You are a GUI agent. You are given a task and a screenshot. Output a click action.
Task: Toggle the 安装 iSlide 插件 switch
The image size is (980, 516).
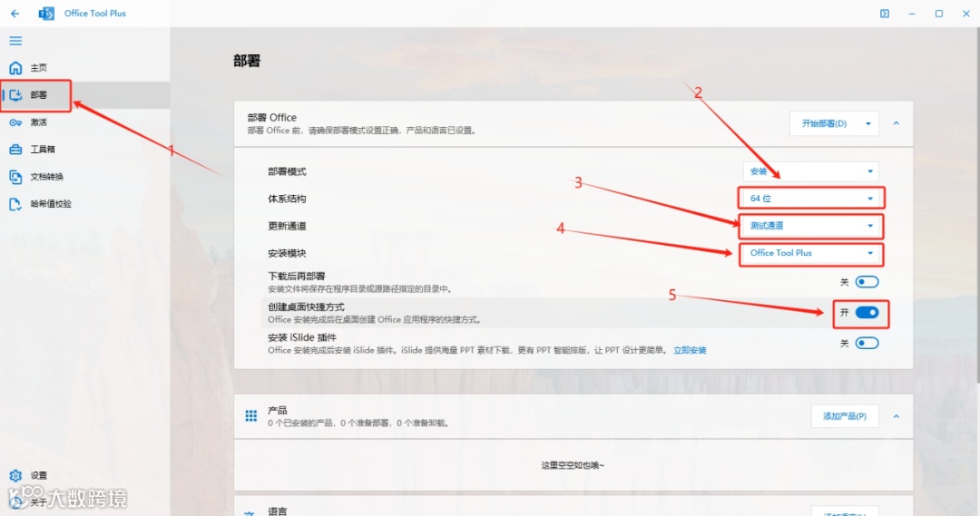pos(867,343)
